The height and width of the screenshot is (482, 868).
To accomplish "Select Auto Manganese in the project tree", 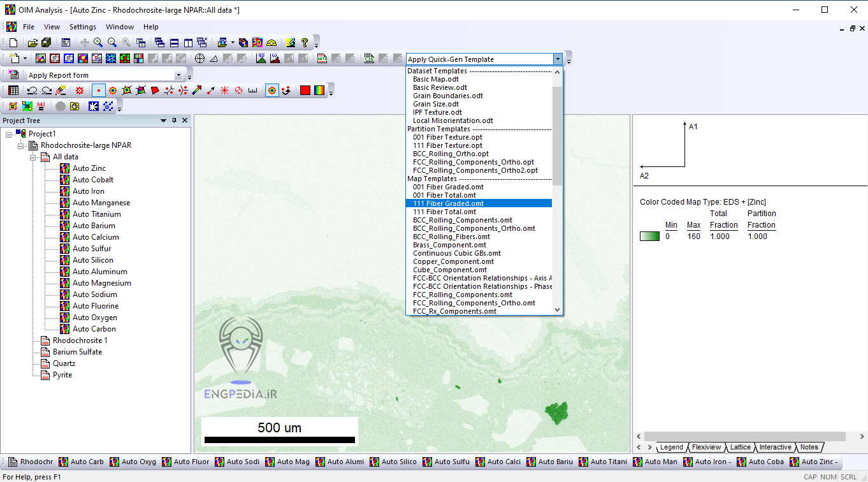I will click(x=101, y=203).
